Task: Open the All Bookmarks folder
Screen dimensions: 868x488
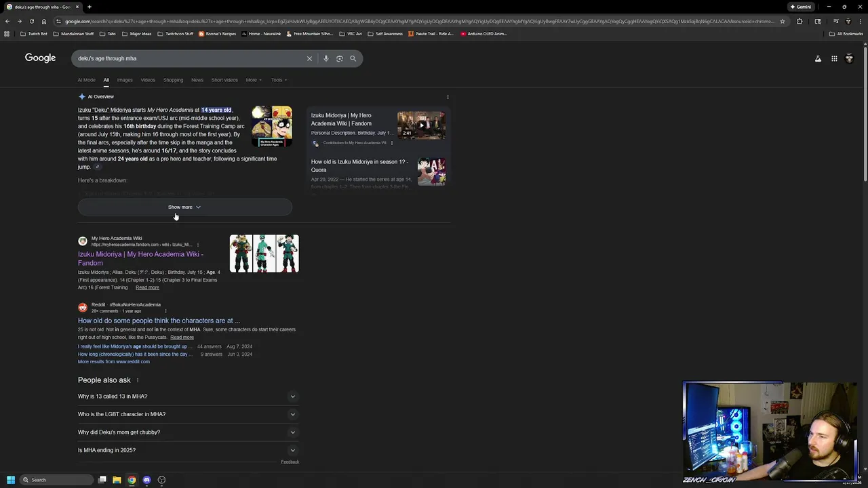Action: click(x=846, y=33)
